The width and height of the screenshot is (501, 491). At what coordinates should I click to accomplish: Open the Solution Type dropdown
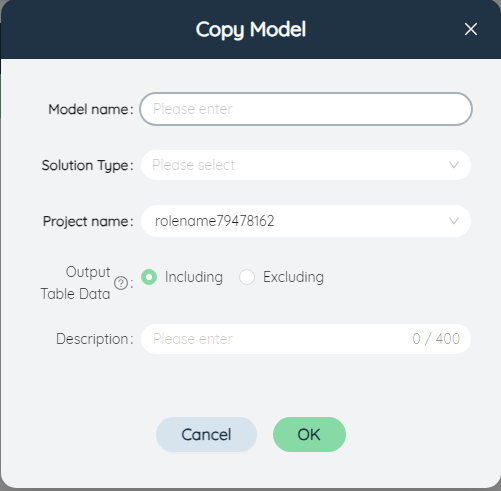[306, 165]
